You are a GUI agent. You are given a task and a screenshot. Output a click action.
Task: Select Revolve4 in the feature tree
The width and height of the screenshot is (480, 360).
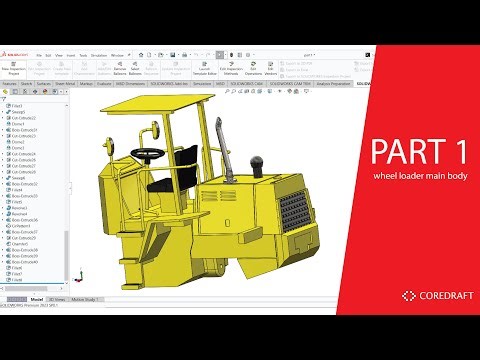pos(17,214)
